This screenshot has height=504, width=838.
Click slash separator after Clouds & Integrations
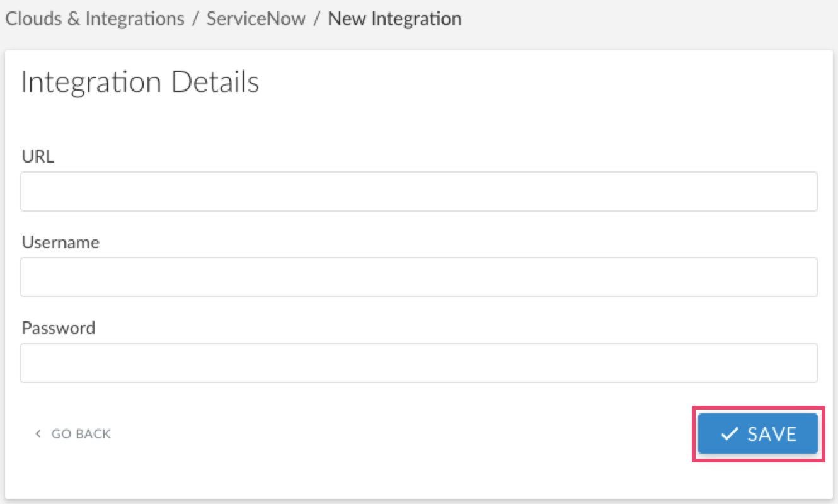[196, 19]
